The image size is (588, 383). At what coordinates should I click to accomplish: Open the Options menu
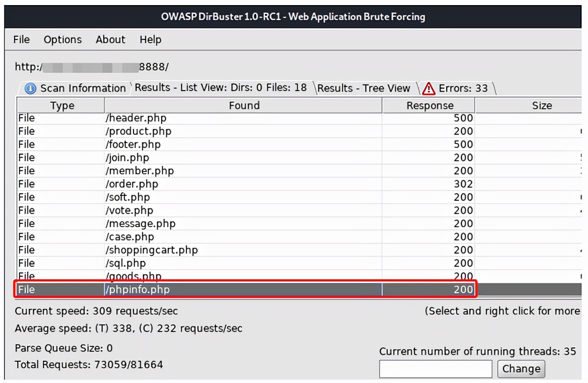point(63,40)
